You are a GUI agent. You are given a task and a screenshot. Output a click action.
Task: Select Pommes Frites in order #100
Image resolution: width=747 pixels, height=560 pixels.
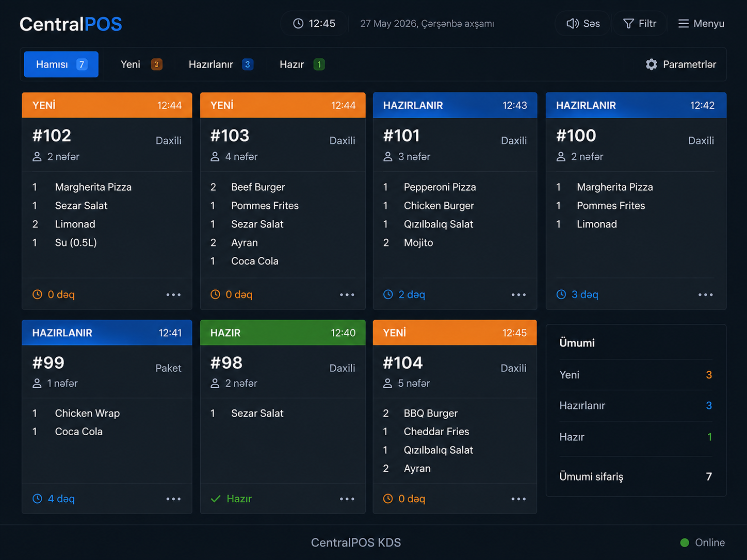tap(611, 206)
